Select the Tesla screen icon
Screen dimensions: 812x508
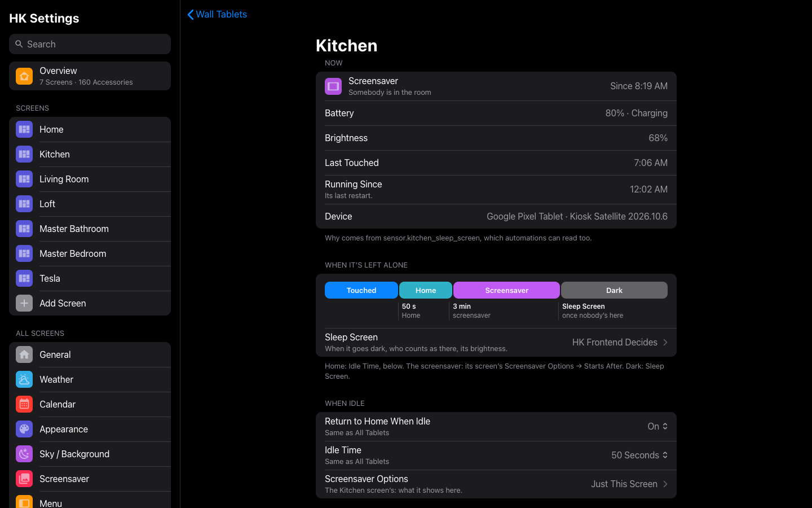pyautogui.click(x=24, y=278)
